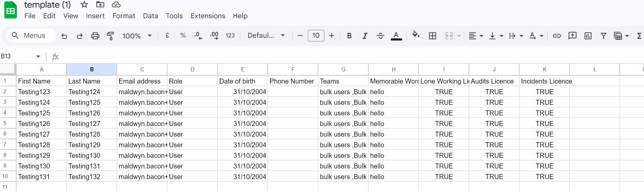
Task: Click the Create a filter funnel icon
Action: pos(603,36)
